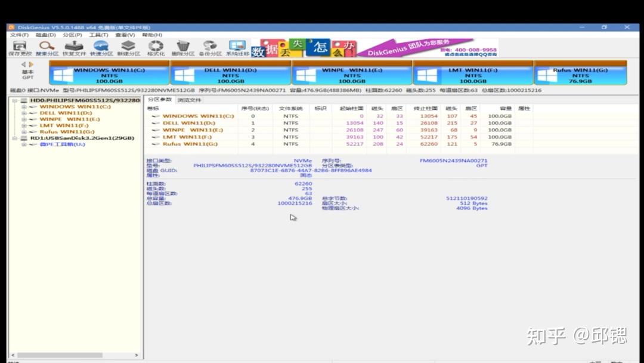Click the next disk right arrow

point(31,64)
